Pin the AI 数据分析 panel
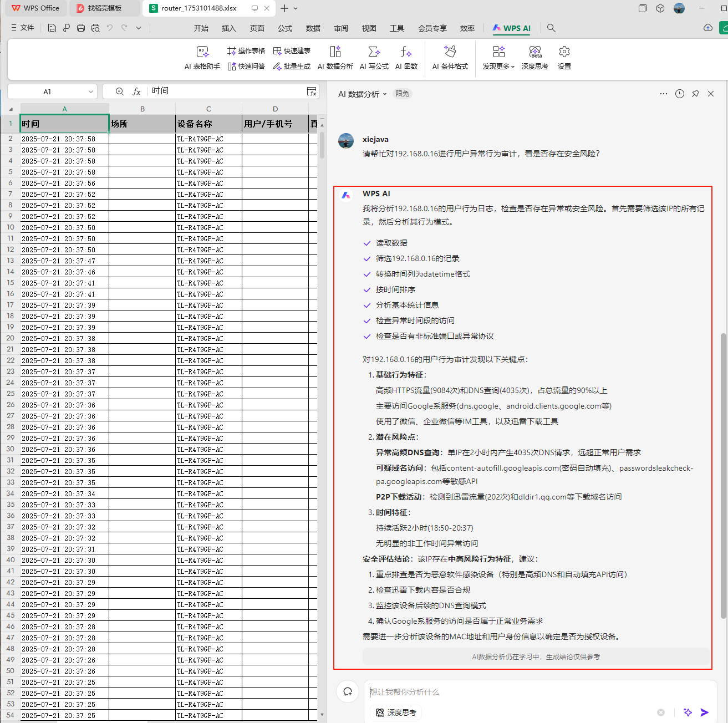This screenshot has height=723, width=728. [x=695, y=94]
